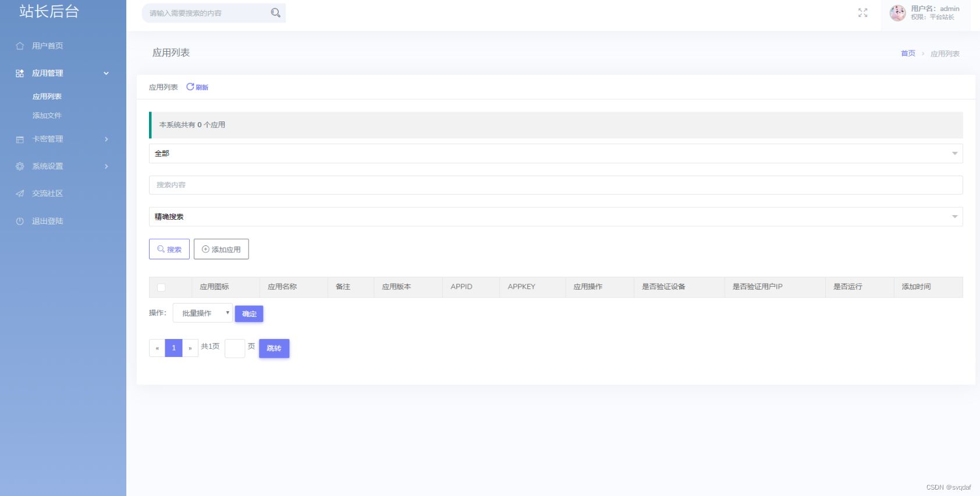Click the magnifier icon in top search bar
The image size is (980, 496).
(275, 13)
